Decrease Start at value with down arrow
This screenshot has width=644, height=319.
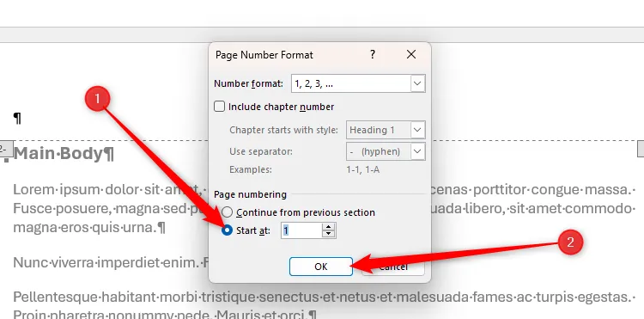tap(328, 234)
